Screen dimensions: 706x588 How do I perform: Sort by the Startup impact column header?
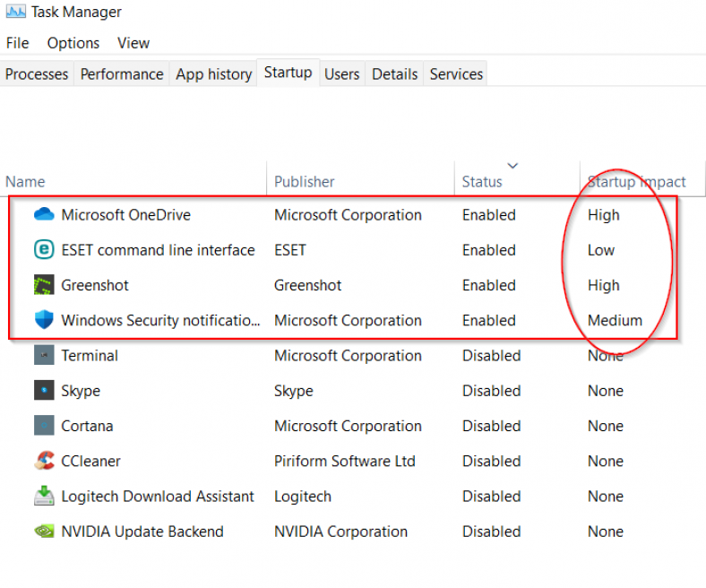coord(637,182)
